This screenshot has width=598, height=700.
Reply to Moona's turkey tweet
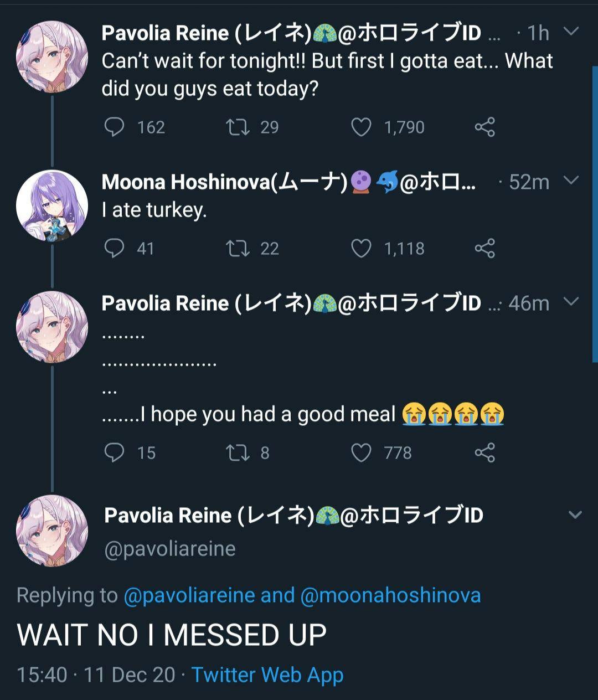115,248
